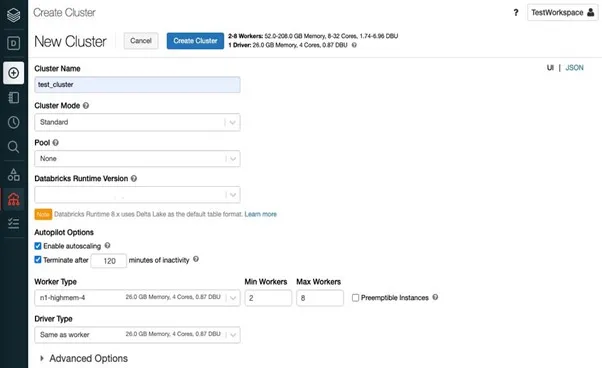Open the Pool None dropdown

tap(137, 159)
